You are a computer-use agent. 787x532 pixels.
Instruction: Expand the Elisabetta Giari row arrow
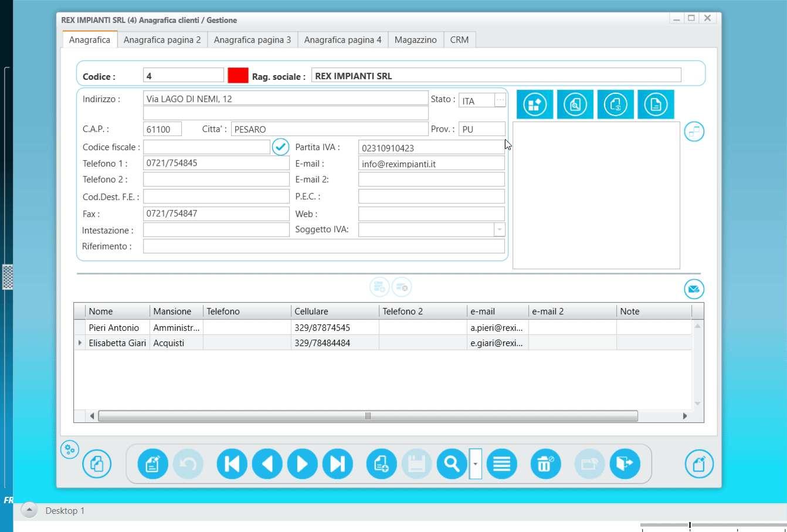click(x=80, y=343)
